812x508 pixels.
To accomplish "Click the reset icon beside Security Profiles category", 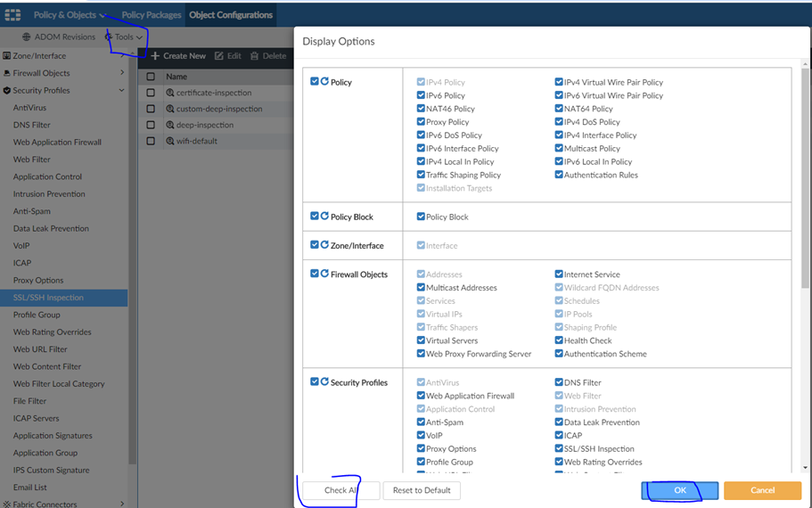I will click(324, 382).
